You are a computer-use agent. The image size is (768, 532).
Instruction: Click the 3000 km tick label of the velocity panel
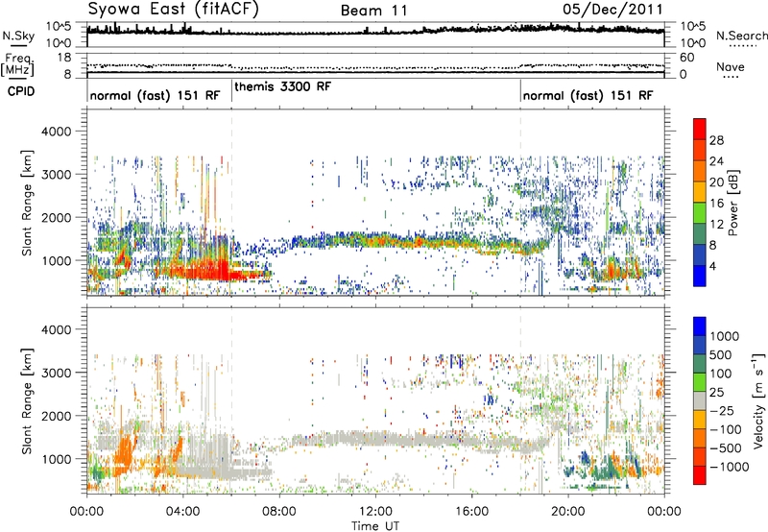[x=56, y=373]
